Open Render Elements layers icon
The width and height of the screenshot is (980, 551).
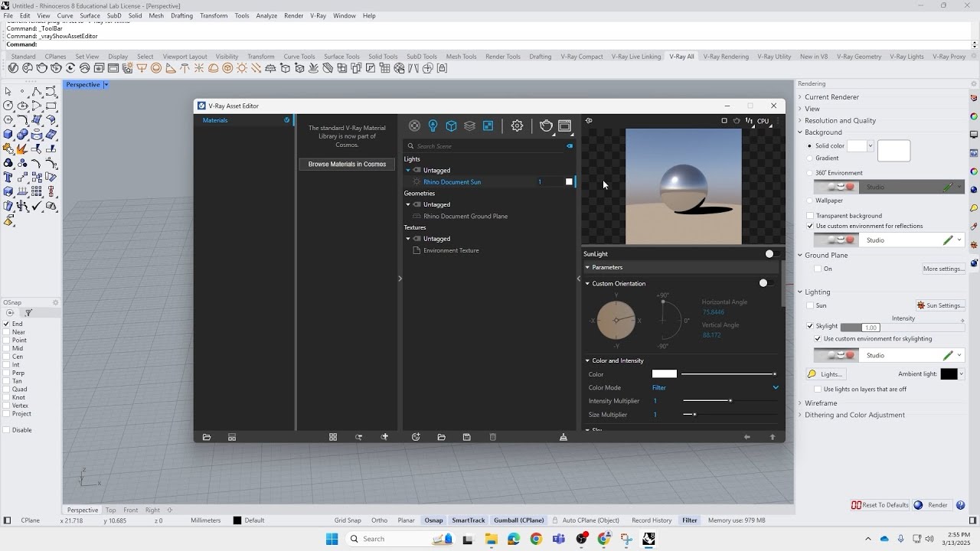click(x=469, y=126)
